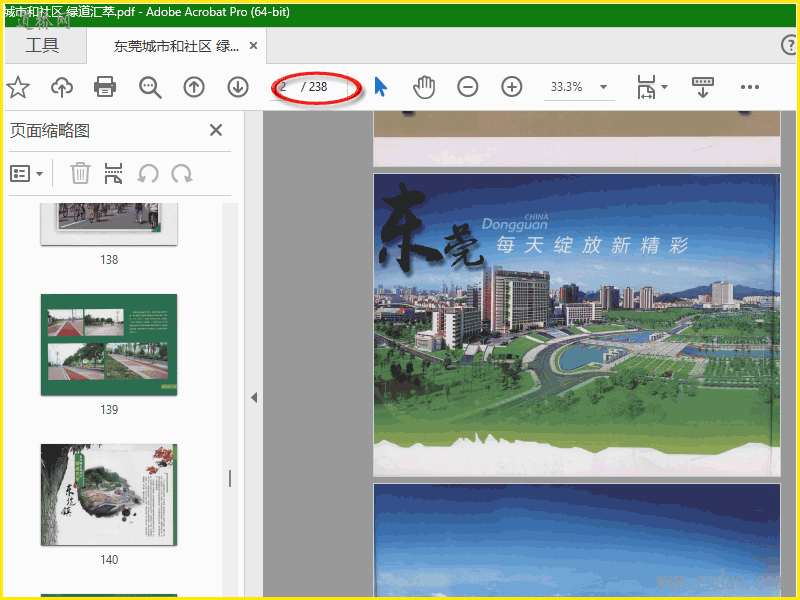Click the insert pages icon in thumbnails
Screen dimensions: 800x600
[113, 173]
